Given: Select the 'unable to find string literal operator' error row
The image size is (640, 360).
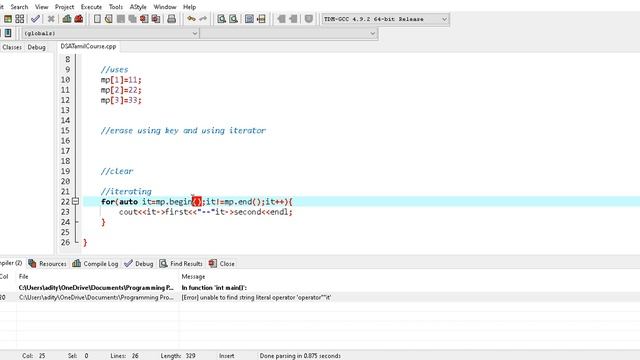Looking at the screenshot, I should point(320,298).
